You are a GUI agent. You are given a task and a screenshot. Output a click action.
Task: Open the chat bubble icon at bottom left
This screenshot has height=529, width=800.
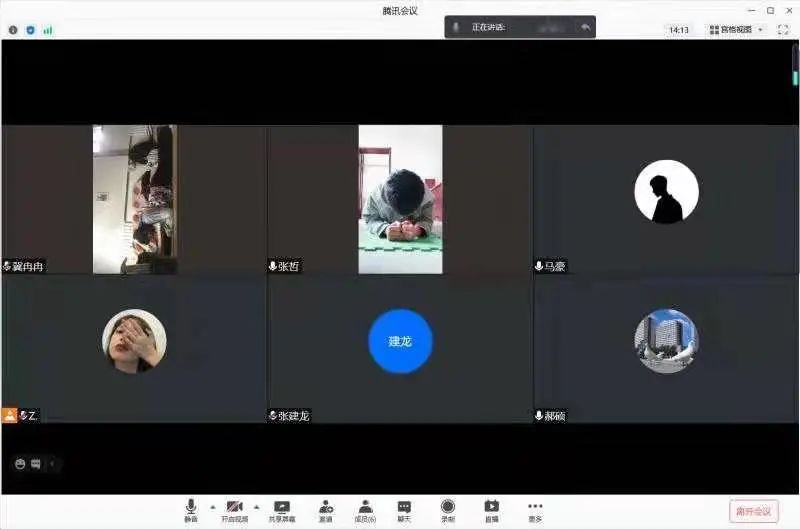click(36, 464)
